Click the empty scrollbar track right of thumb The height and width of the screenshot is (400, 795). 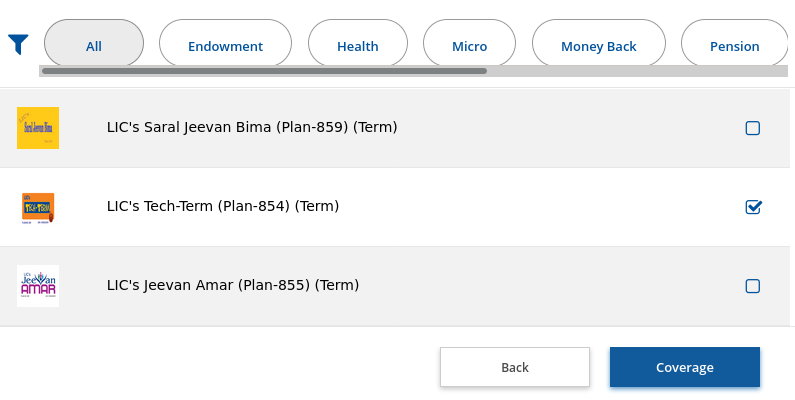[637, 71]
